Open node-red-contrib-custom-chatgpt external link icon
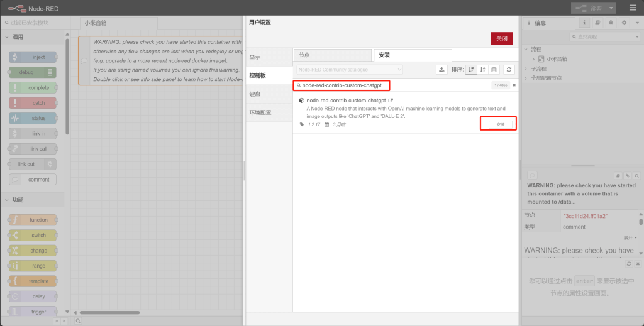The height and width of the screenshot is (326, 644). point(391,100)
